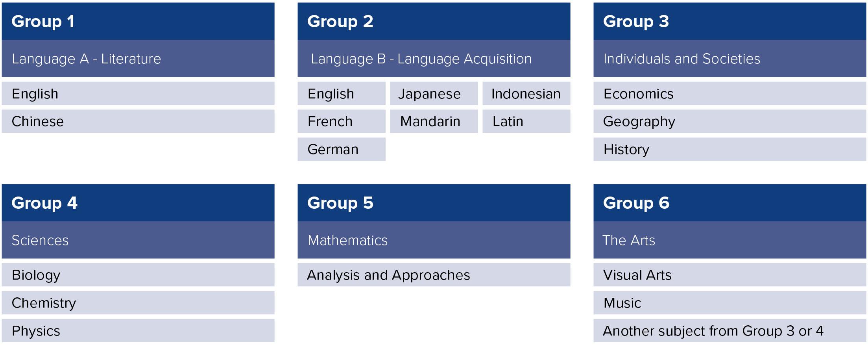
Task: Click Economics in Group 3
Action: click(x=730, y=93)
